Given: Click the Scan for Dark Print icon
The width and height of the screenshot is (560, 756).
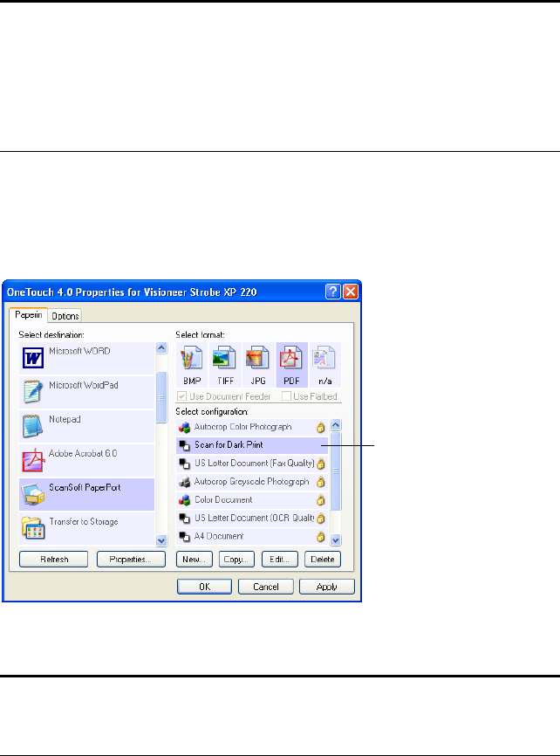Looking at the screenshot, I should (185, 445).
